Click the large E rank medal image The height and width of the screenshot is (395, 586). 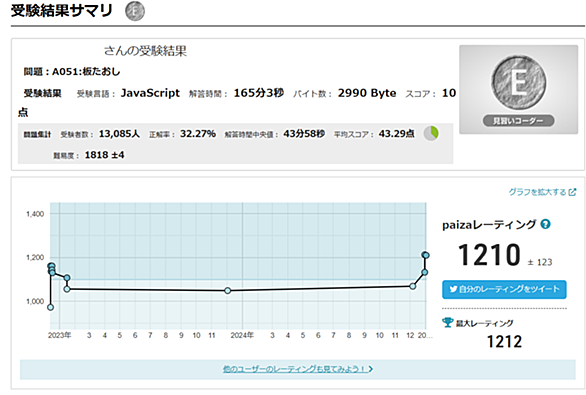point(518,83)
